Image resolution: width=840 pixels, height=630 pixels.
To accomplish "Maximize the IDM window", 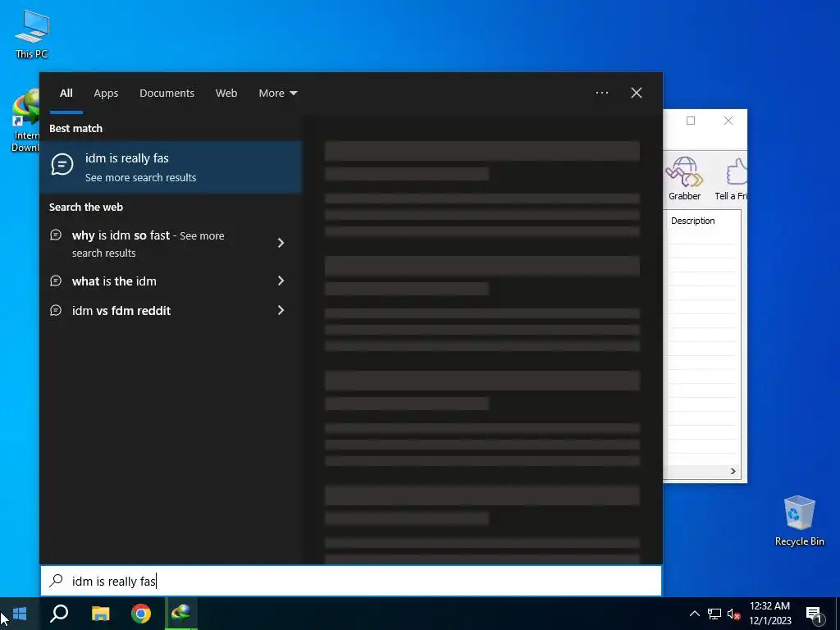I will point(691,121).
